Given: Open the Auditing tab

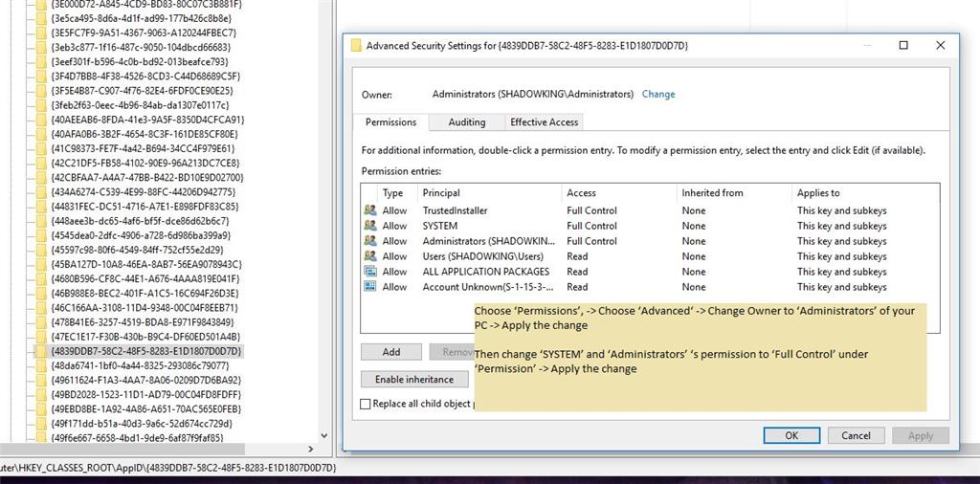Looking at the screenshot, I should pos(467,122).
